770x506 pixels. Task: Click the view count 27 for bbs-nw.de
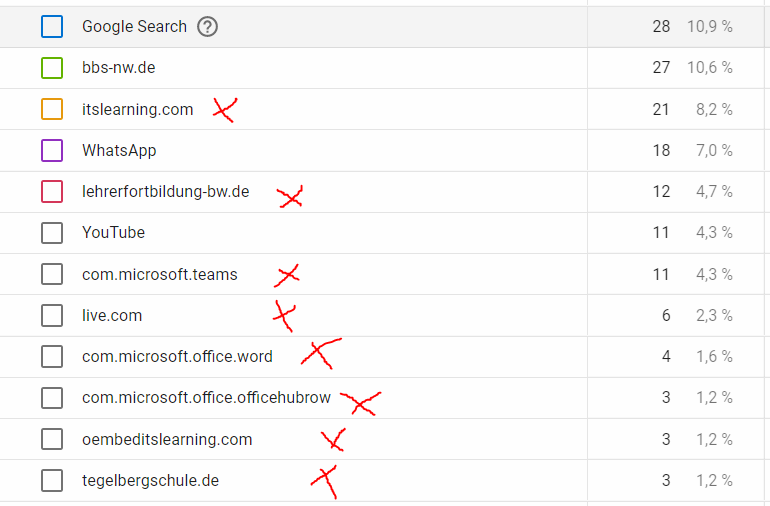pos(660,68)
